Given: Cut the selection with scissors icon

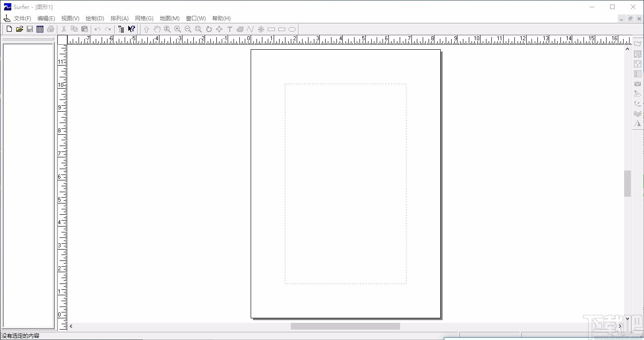Looking at the screenshot, I should pos(64,29).
